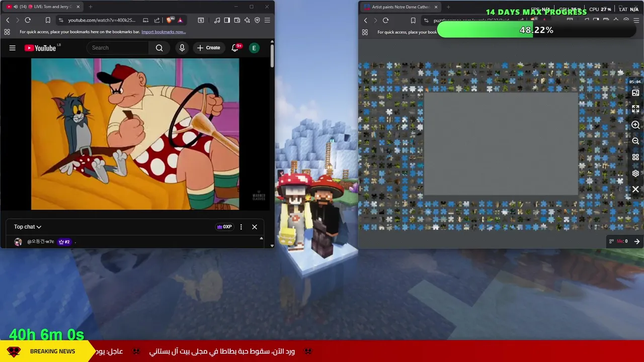Click the youtube.com address bar URL
644x362 pixels.
point(102,20)
